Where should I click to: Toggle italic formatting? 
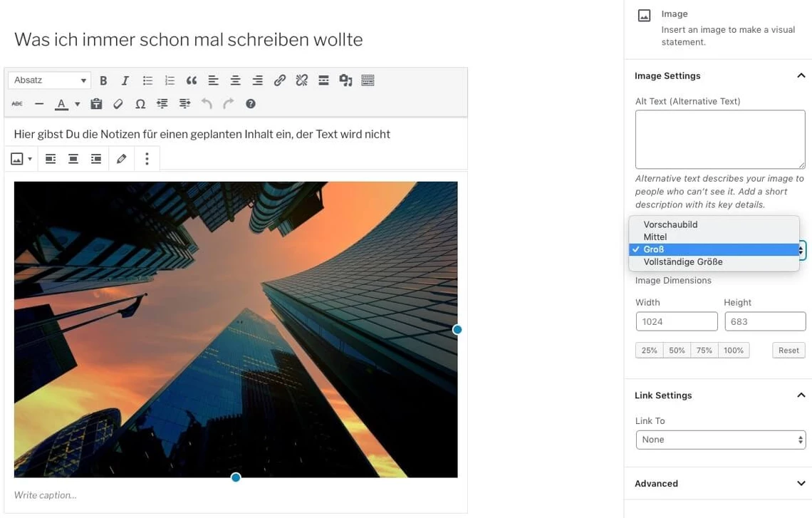[x=125, y=81]
